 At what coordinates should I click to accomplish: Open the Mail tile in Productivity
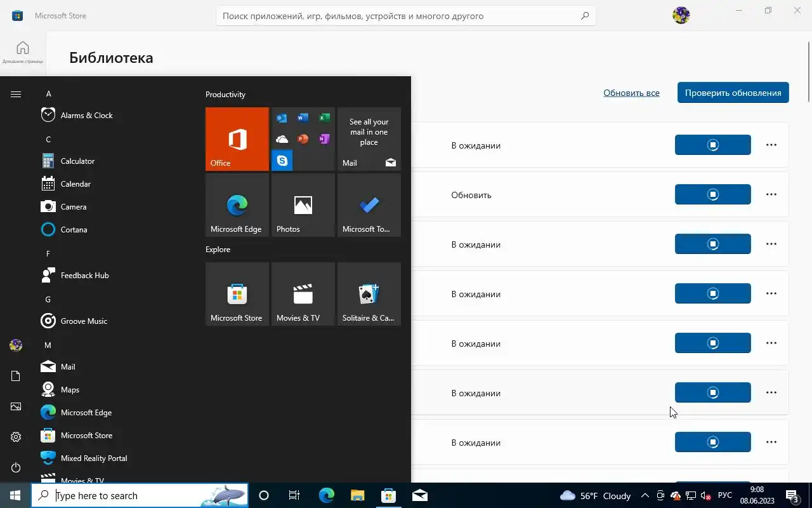369,139
